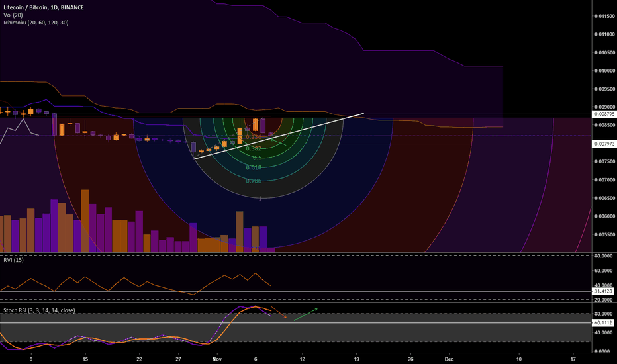This screenshot has width=617, height=364.
Task: Click the 31.4128 RVI value label
Action: tap(603, 292)
